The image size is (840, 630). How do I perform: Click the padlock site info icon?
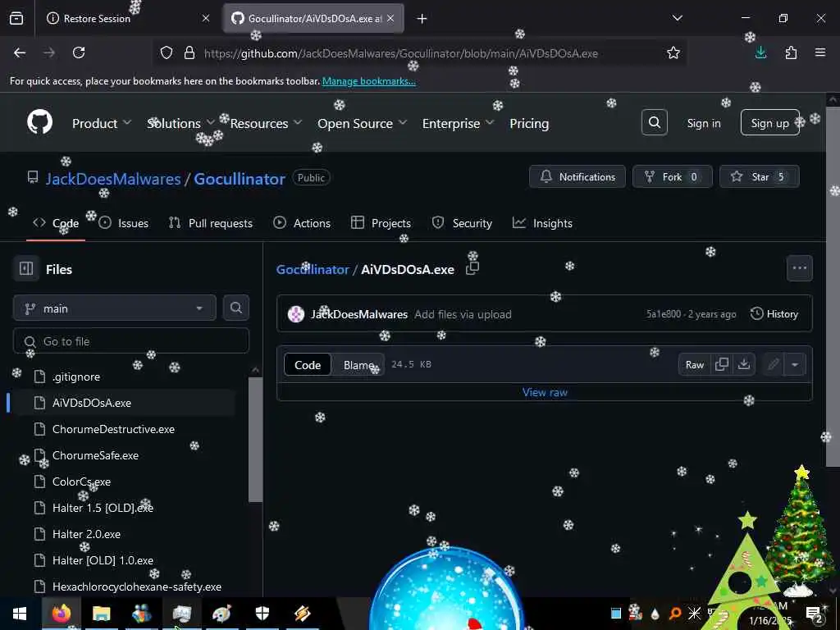(189, 52)
